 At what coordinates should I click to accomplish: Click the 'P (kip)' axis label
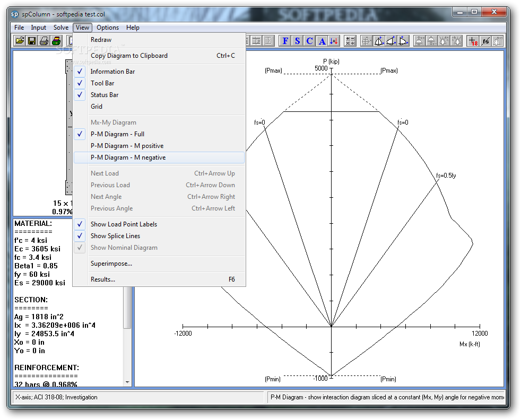(x=331, y=61)
